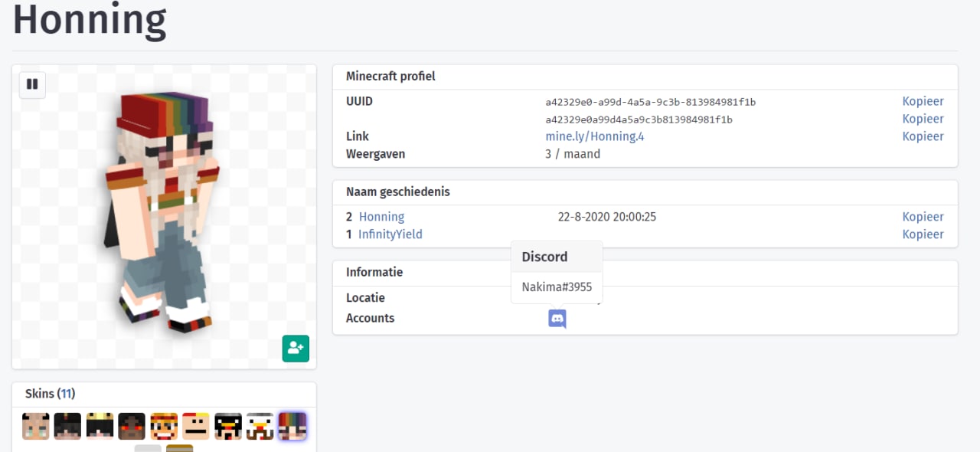Select the rainbow hat skin thumbnail
This screenshot has width=980, height=452.
click(x=292, y=426)
